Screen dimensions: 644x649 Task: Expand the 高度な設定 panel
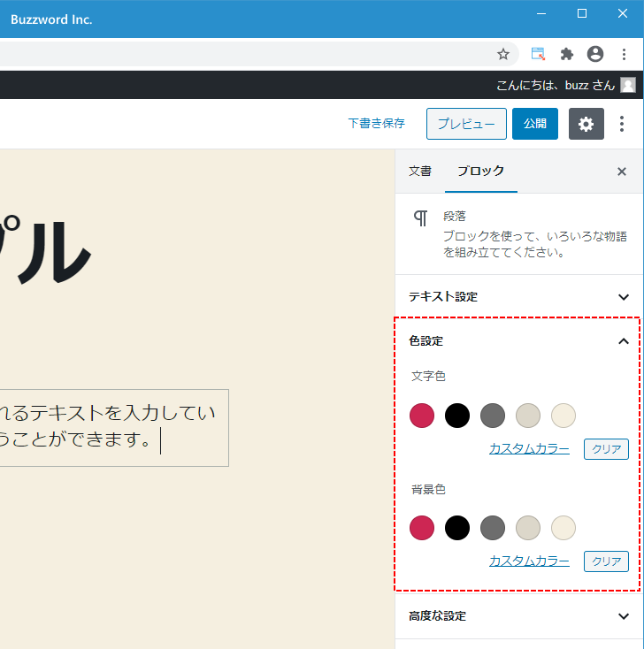pos(518,616)
